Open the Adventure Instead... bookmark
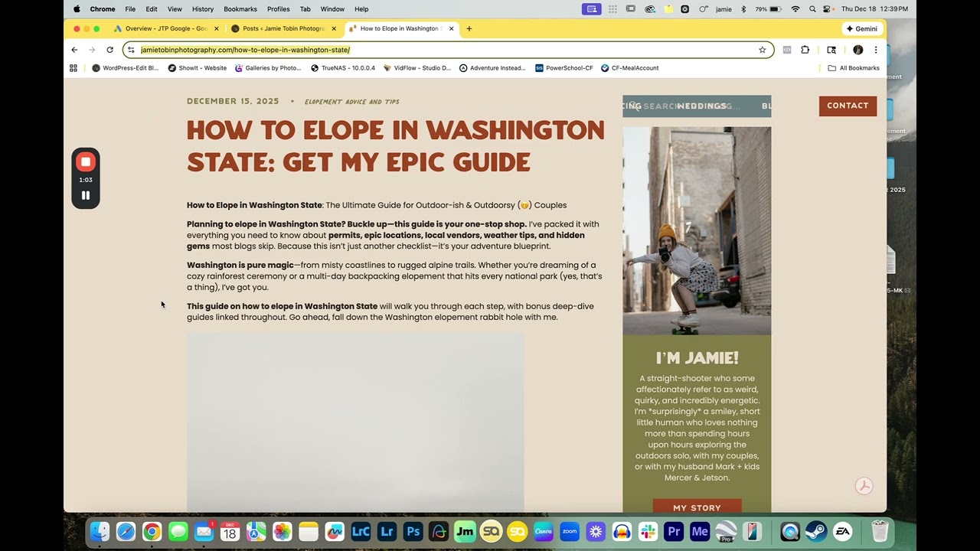Image resolution: width=980 pixels, height=551 pixels. pyautogui.click(x=492, y=68)
